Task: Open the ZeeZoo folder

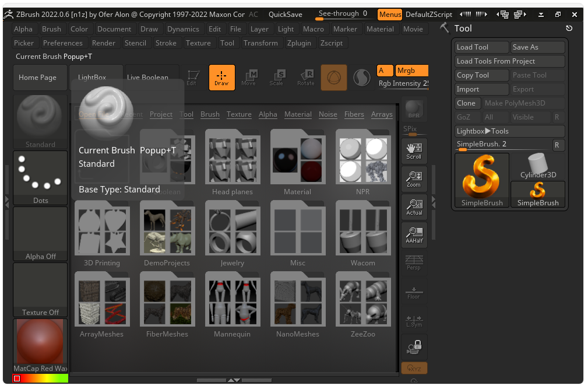Action: coord(362,304)
